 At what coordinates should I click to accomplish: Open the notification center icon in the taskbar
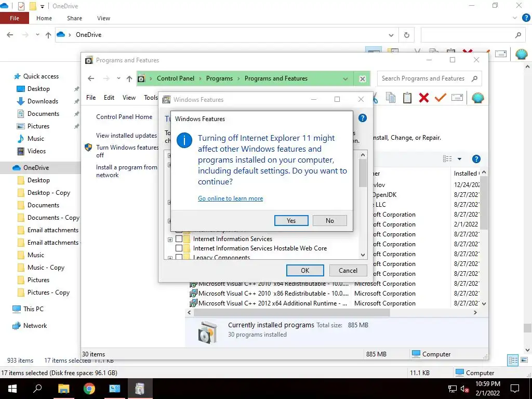click(x=515, y=389)
